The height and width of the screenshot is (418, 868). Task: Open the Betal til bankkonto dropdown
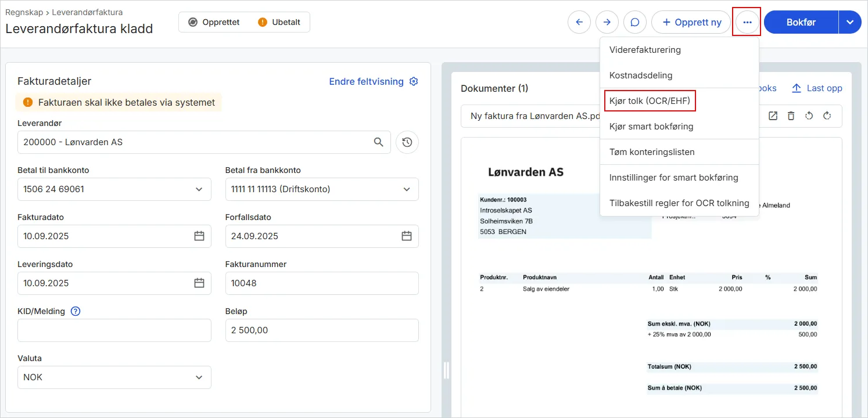point(114,189)
